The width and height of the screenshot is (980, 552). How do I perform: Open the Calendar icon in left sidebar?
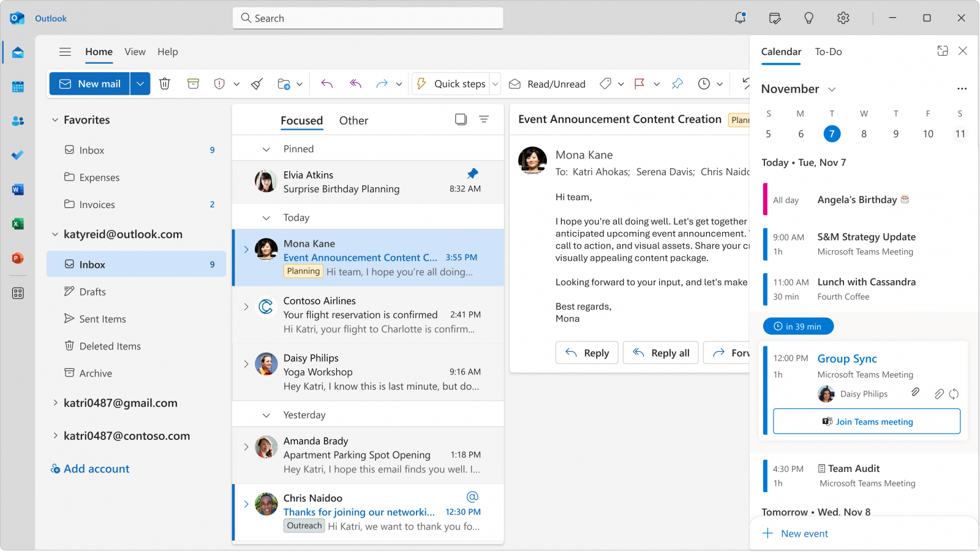[18, 87]
